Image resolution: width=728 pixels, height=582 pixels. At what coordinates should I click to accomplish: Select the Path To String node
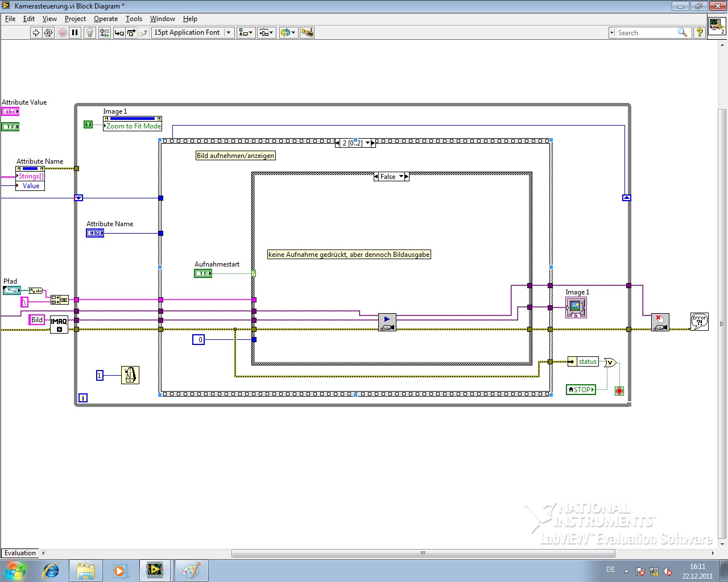coord(35,291)
